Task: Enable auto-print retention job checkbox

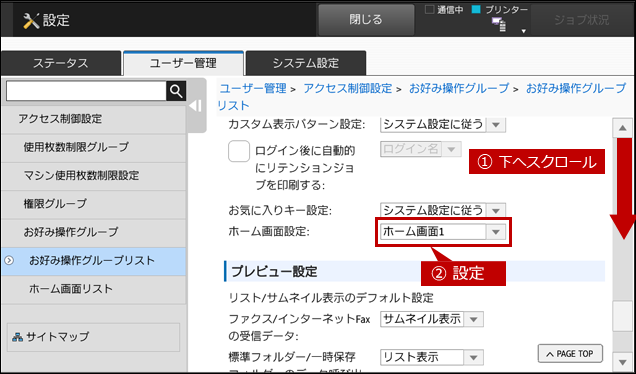Action: 239,151
